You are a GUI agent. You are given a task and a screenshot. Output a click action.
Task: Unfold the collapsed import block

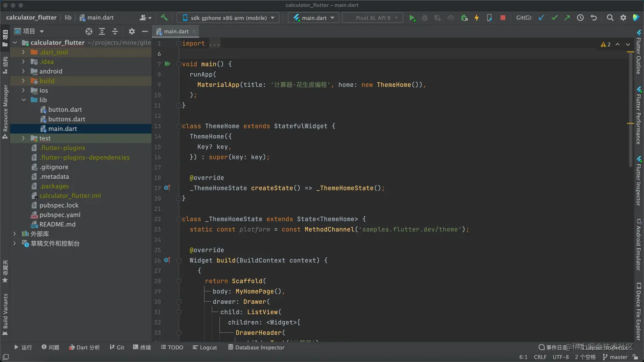179,43
